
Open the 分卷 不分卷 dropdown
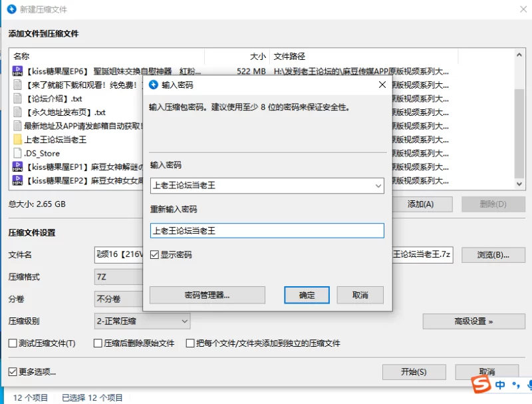[118, 299]
